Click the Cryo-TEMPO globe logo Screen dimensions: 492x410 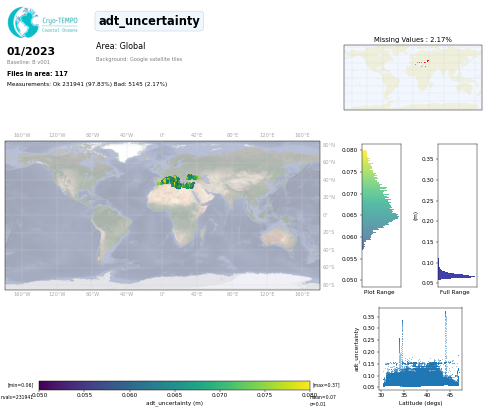[x=23, y=22]
